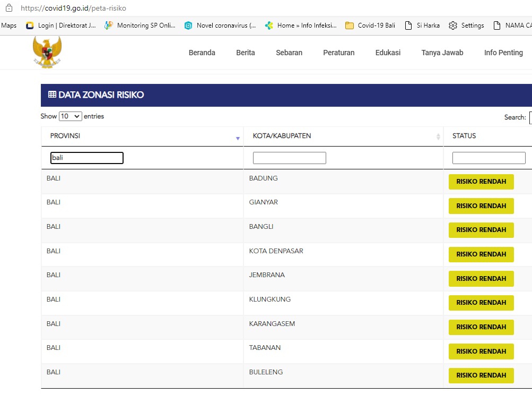
Task: Open the Si Harka bookmark
Action: coord(422,25)
